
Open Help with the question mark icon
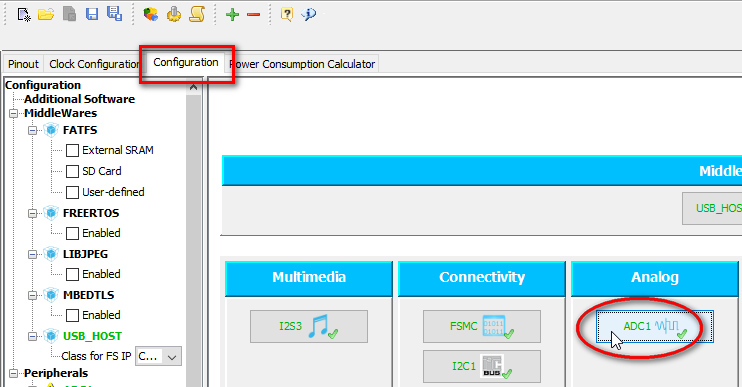(287, 14)
